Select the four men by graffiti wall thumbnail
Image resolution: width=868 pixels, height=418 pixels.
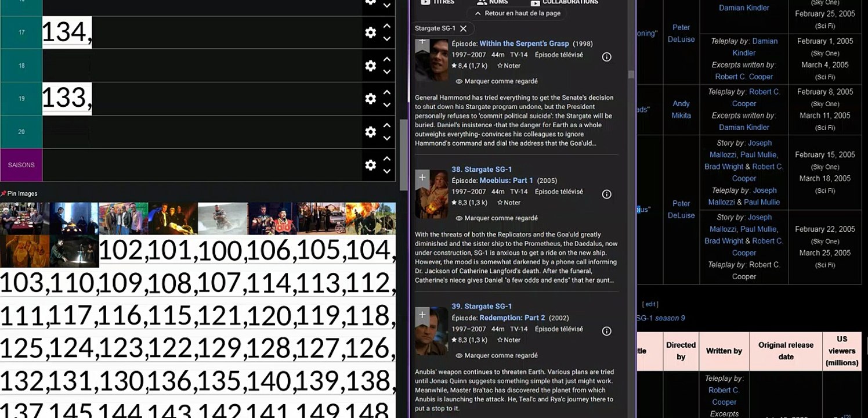coord(124,218)
